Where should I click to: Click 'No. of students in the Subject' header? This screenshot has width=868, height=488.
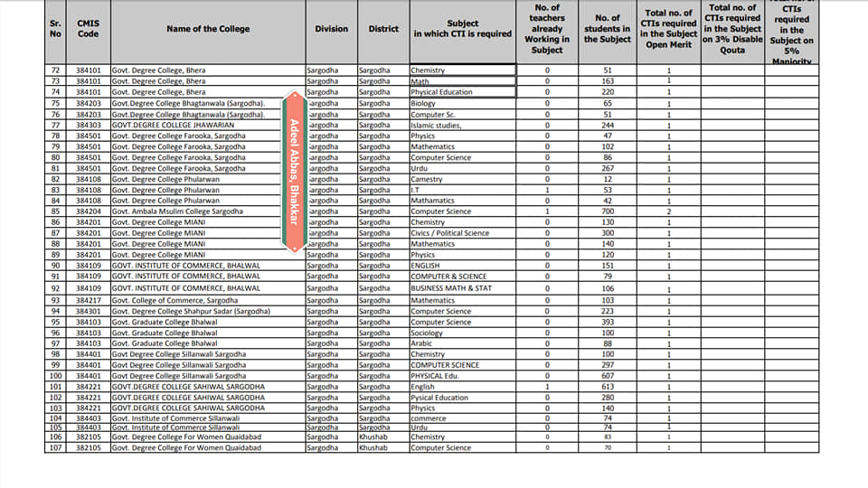click(x=608, y=29)
